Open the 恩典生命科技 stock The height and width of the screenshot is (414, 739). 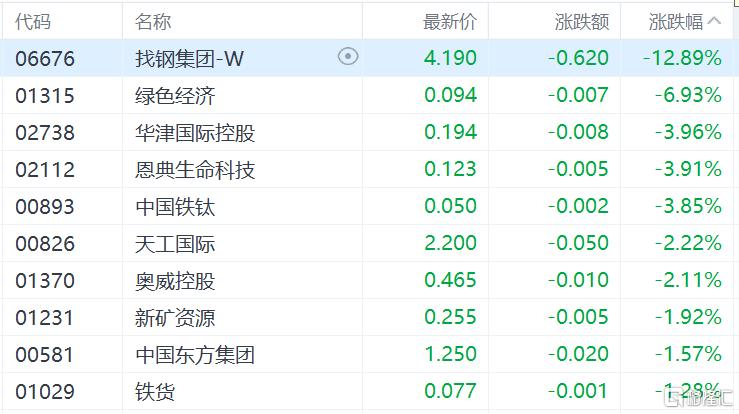195,170
